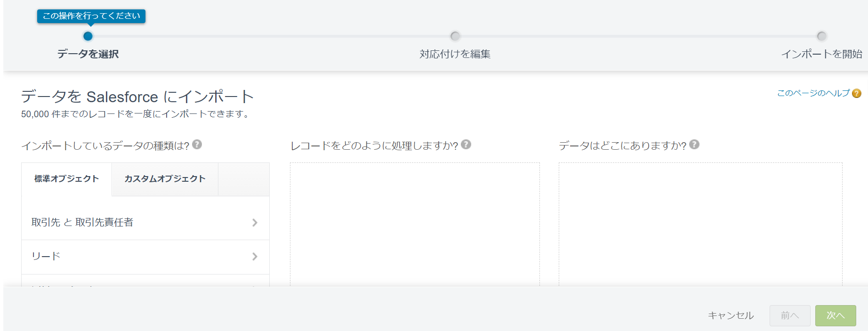Show help for 'インポートしているデータの種類は?'

tap(197, 145)
